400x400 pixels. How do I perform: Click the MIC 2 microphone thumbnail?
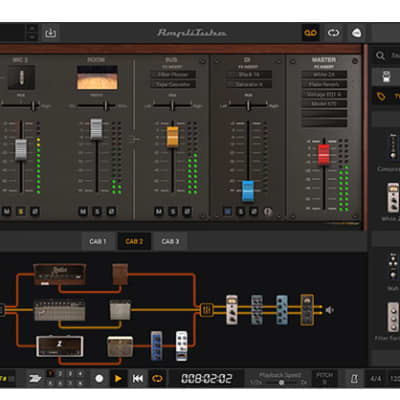pyautogui.click(x=21, y=77)
